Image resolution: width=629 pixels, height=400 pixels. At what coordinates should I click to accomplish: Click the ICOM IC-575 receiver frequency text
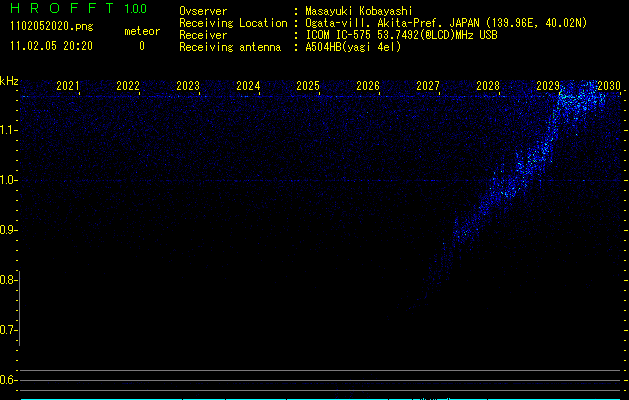tap(401, 35)
